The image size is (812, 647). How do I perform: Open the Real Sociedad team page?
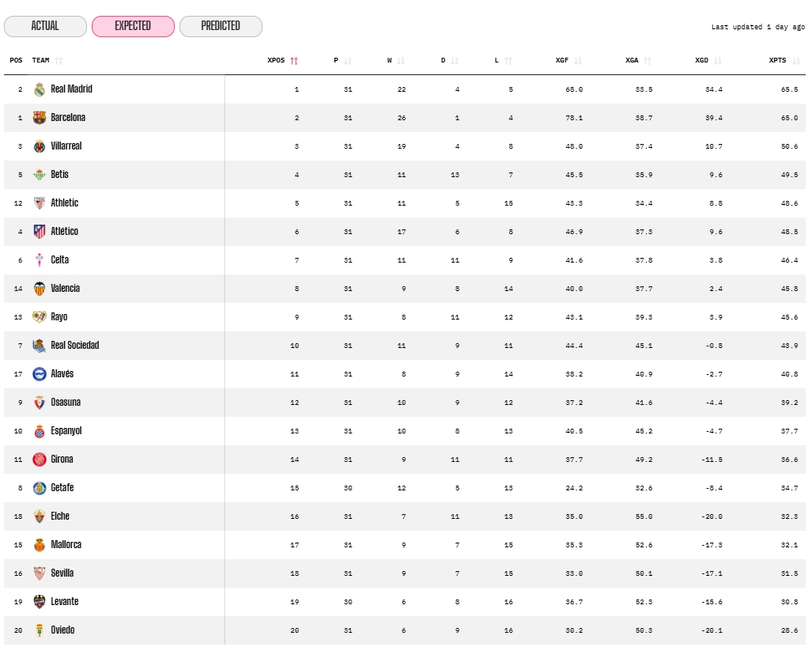point(75,345)
